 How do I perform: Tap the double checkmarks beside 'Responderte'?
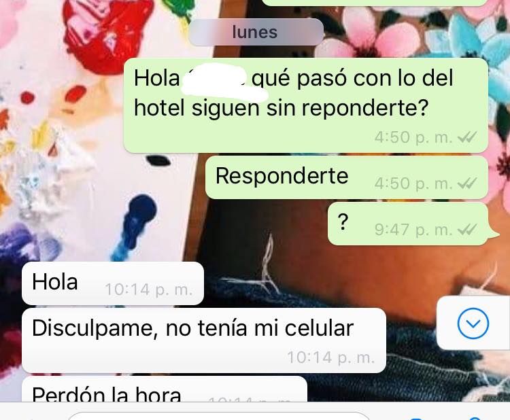467,183
